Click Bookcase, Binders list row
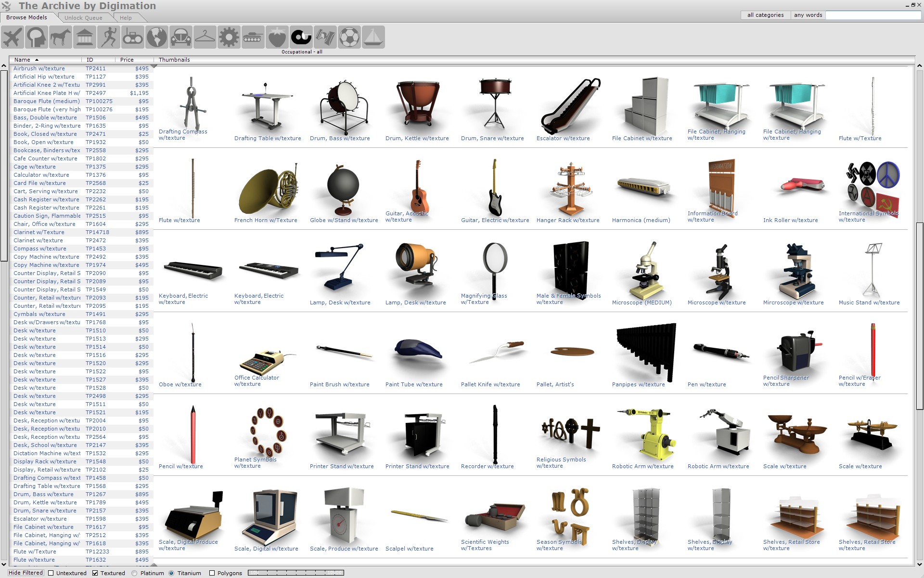Image resolution: width=924 pixels, height=578 pixels. 81,150
